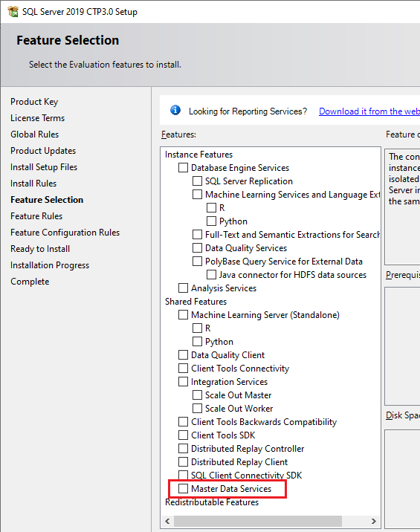Click the Installation Progress step
This screenshot has width=420, height=532.
point(50,265)
